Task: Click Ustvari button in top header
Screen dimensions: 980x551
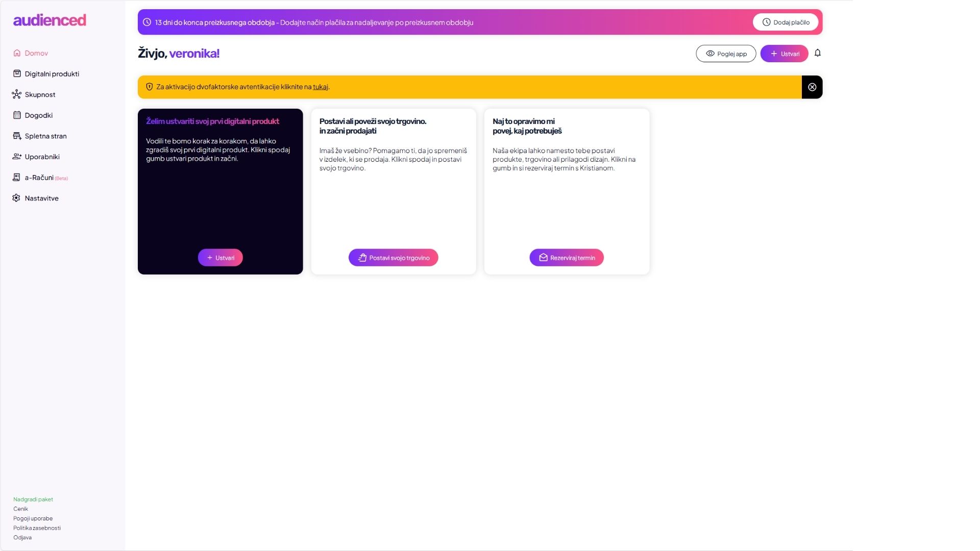Action: pyautogui.click(x=783, y=54)
